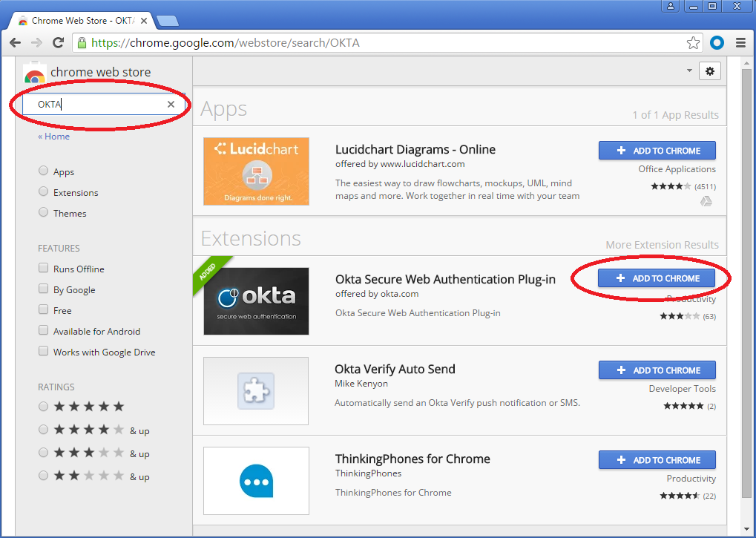The width and height of the screenshot is (756, 538).
Task: Add Okta Secure Web Authentication Plug-in to Chrome
Action: (657, 278)
